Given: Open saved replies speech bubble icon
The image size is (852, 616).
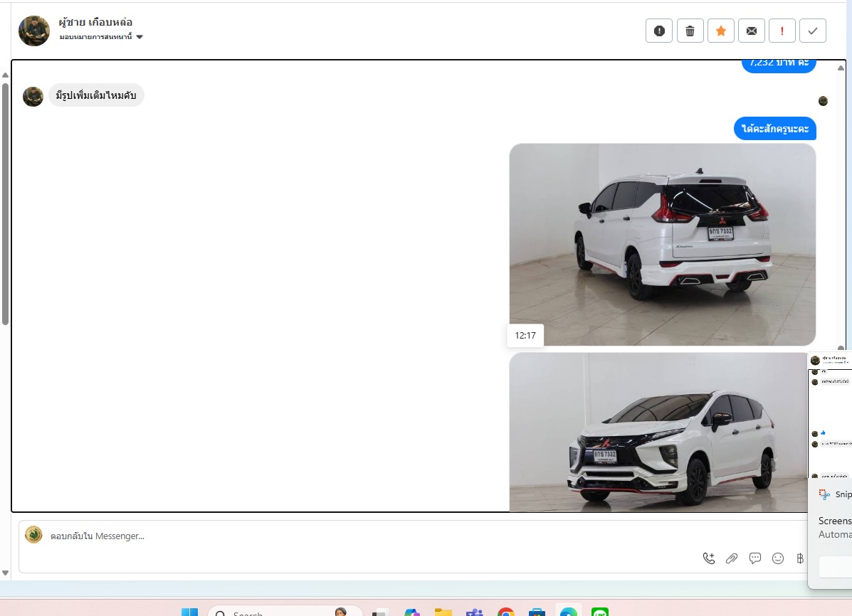Looking at the screenshot, I should (755, 558).
